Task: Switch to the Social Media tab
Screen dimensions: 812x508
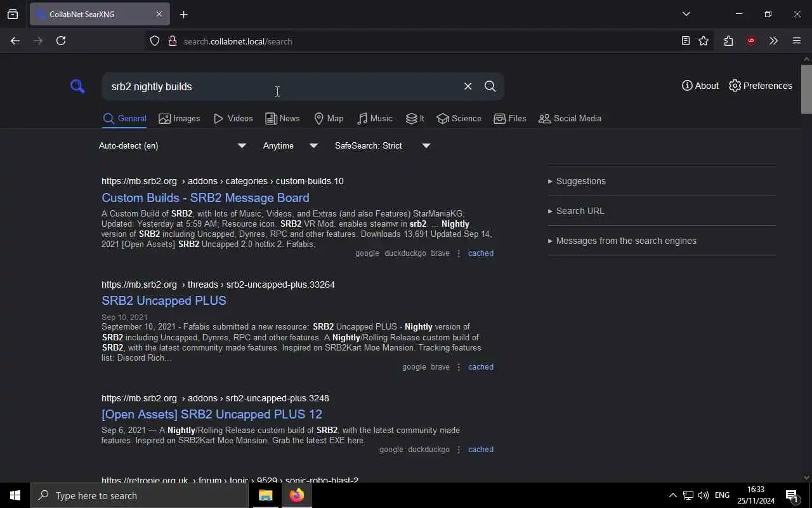Action: point(570,119)
